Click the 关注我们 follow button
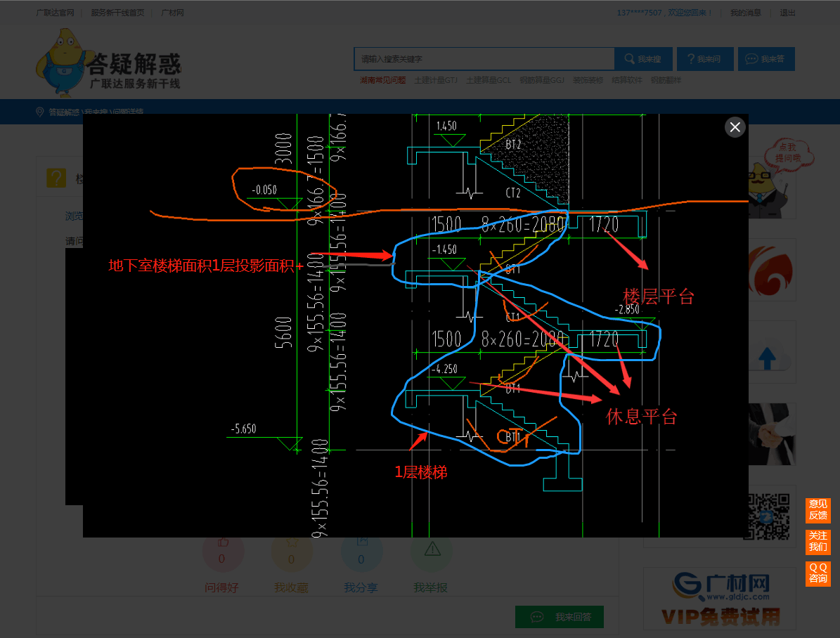Image resolution: width=840 pixels, height=638 pixels. [x=818, y=542]
